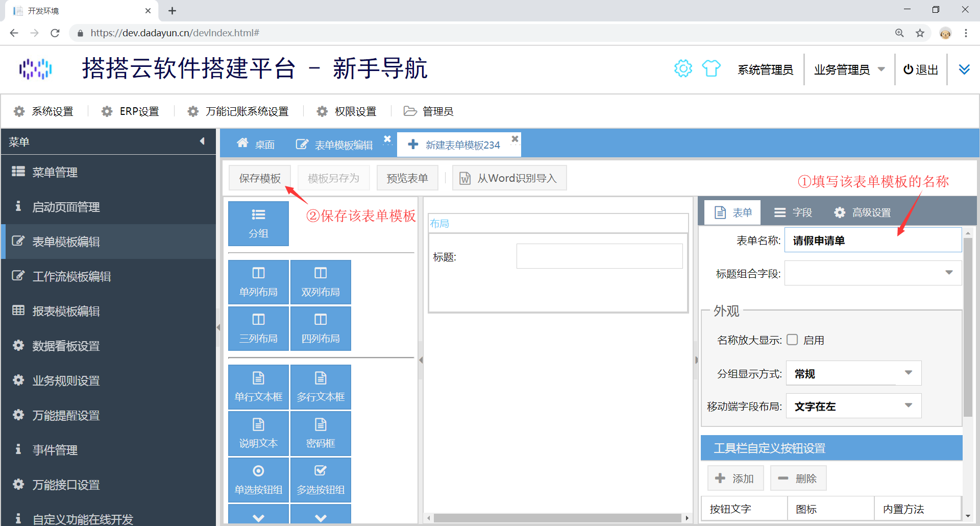Add a 密码框 password field
The image size is (980, 526).
tap(321, 434)
